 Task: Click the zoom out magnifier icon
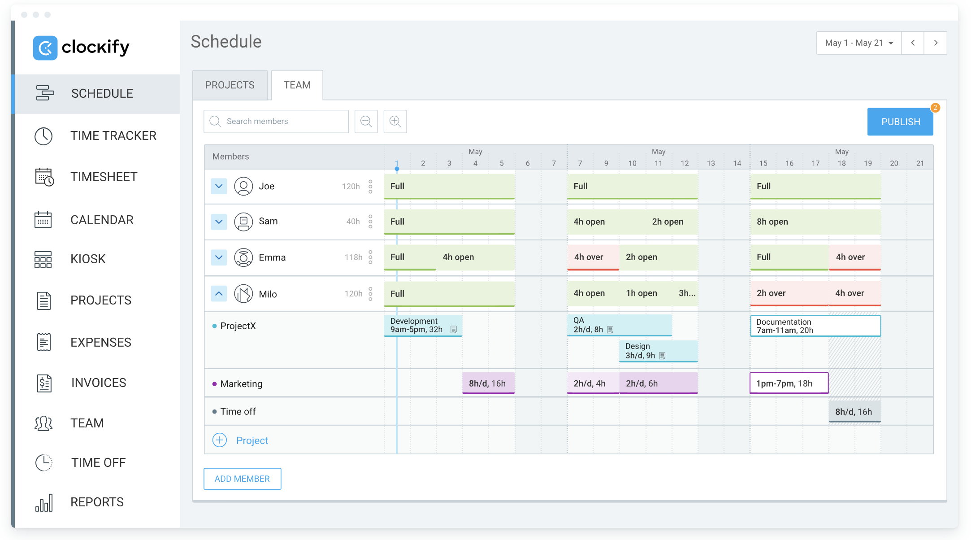pyautogui.click(x=366, y=122)
